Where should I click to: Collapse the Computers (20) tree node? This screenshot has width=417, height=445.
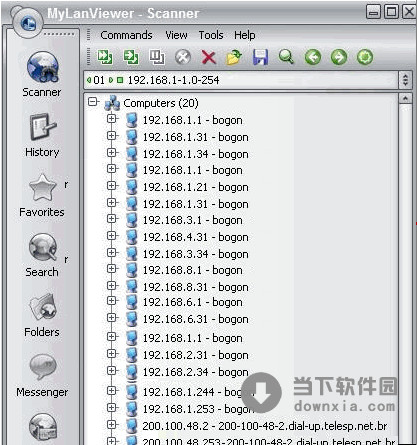pos(93,102)
